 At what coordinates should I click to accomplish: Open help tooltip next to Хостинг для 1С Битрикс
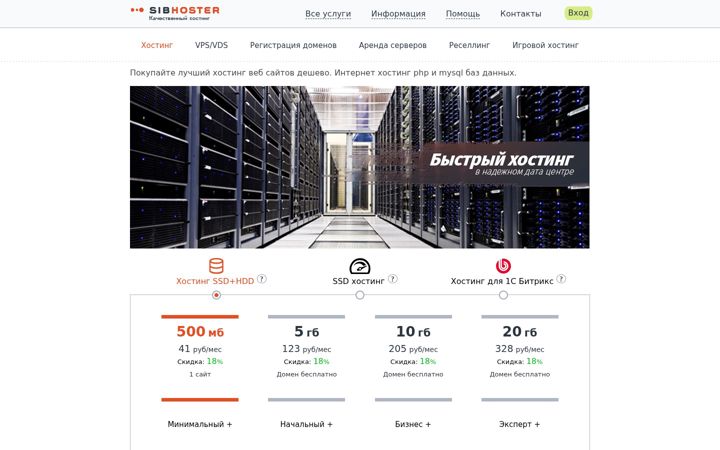(x=561, y=279)
